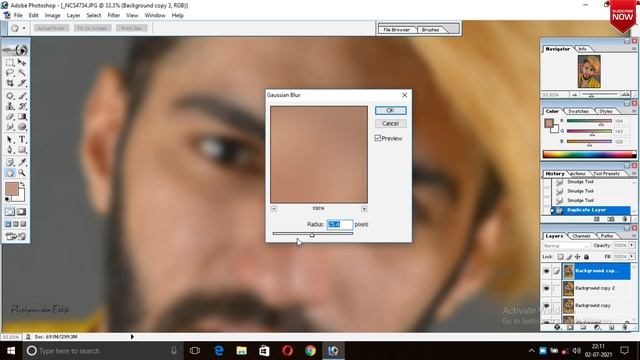Toggle lock position in Layers panel

point(578,257)
